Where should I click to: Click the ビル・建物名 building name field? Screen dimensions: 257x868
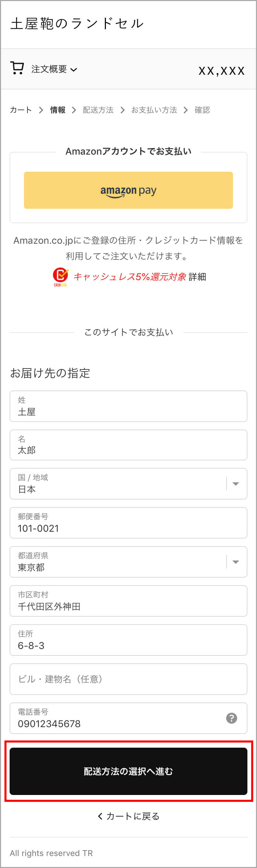[128, 679]
